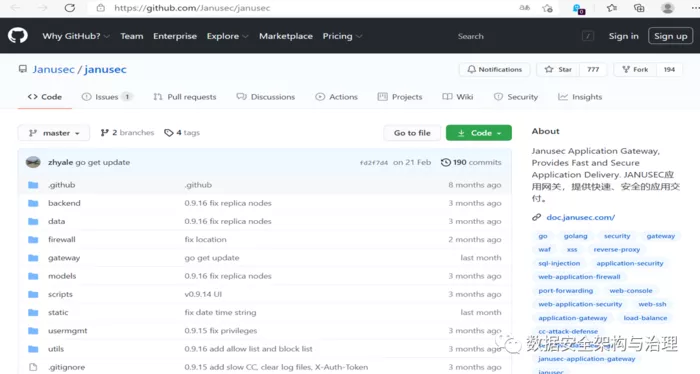Click the .github folder icon

33,185
